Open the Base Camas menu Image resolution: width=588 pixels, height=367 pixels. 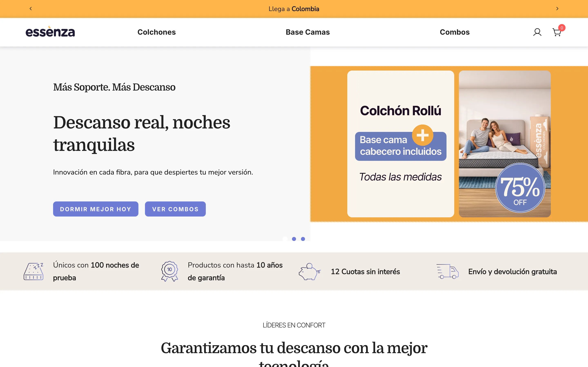(307, 32)
